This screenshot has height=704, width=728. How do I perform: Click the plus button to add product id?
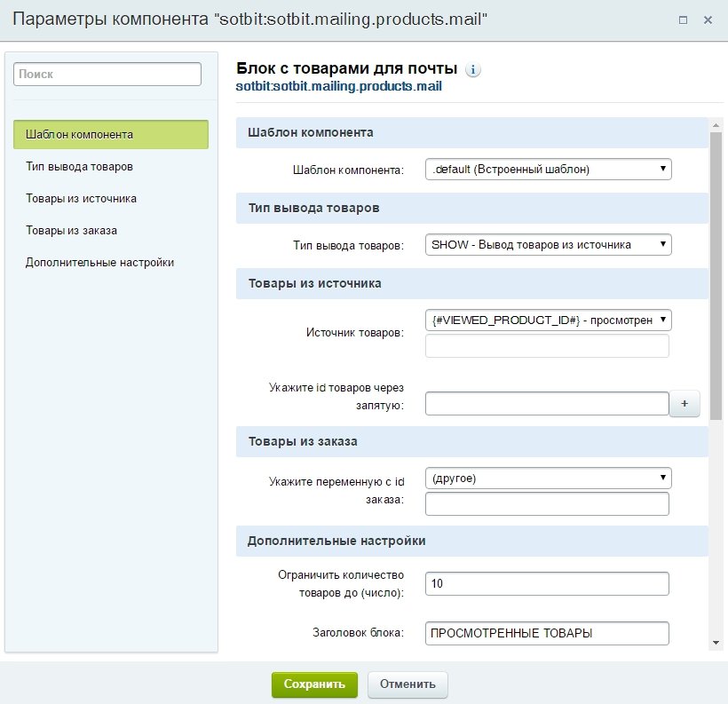684,404
